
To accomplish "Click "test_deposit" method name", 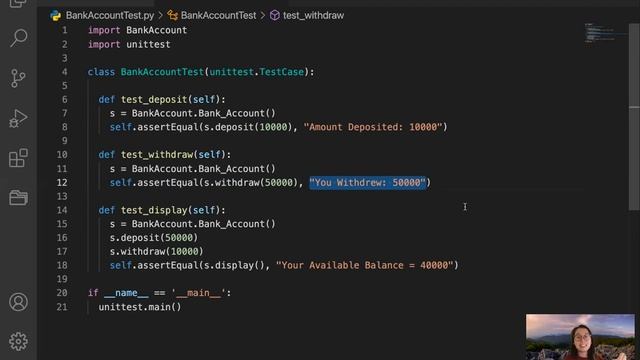I will [154, 100].
